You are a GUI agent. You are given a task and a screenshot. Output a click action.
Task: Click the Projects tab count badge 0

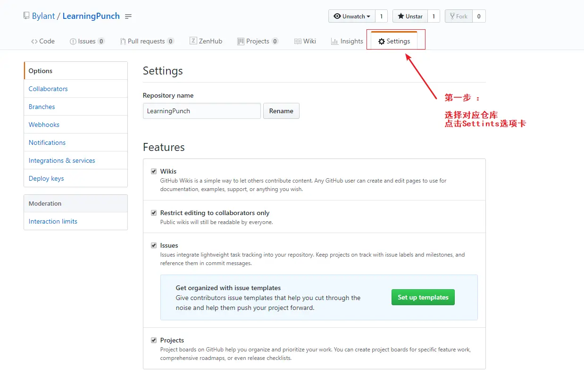[x=275, y=42]
